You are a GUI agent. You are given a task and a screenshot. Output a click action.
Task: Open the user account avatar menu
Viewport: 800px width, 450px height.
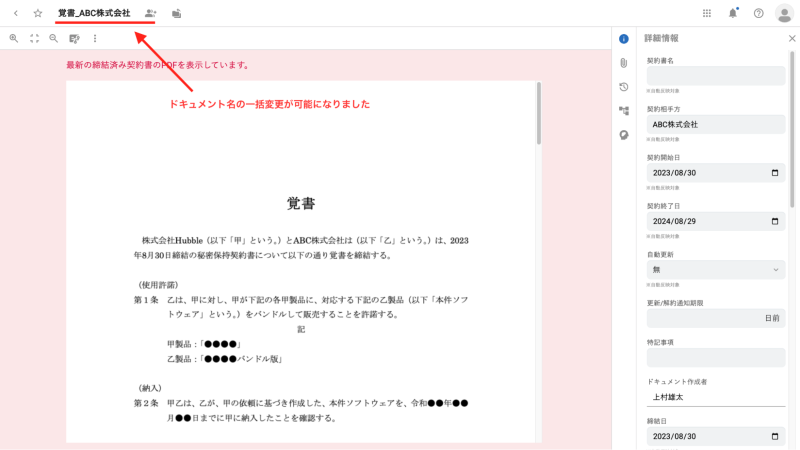[784, 13]
